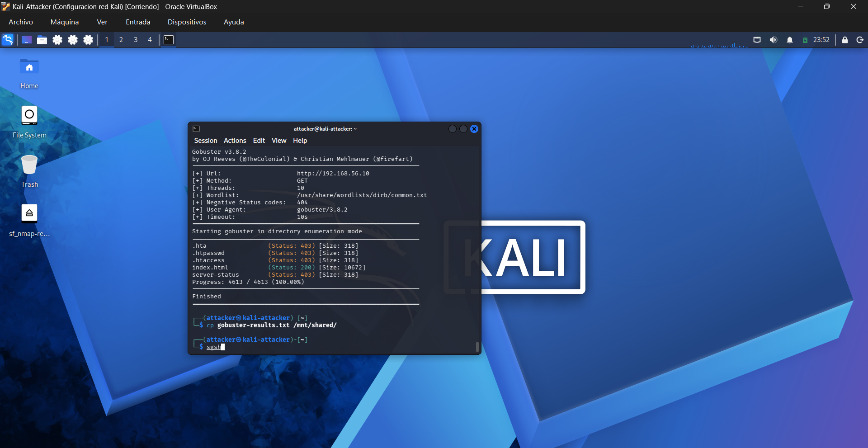
Task: Switch to workspace 3
Action: click(136, 40)
